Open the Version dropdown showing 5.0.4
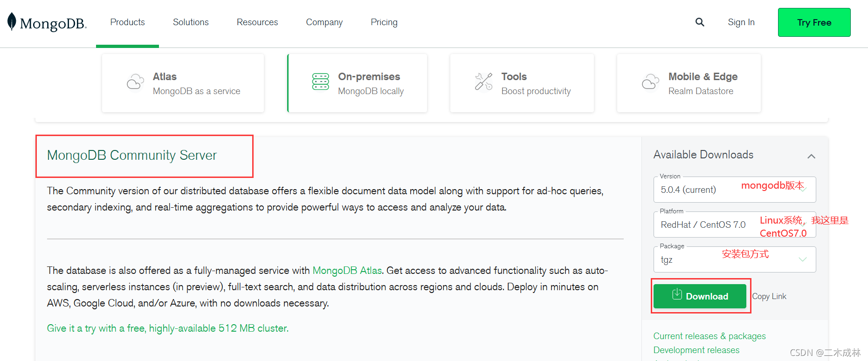 (x=735, y=190)
